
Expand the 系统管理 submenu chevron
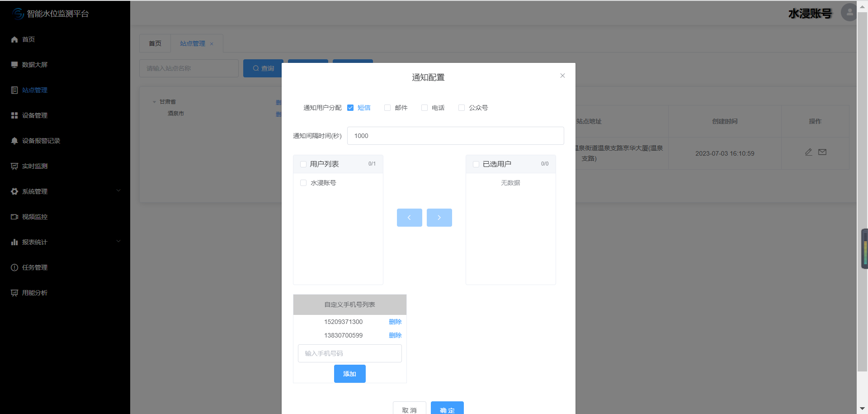tap(118, 190)
